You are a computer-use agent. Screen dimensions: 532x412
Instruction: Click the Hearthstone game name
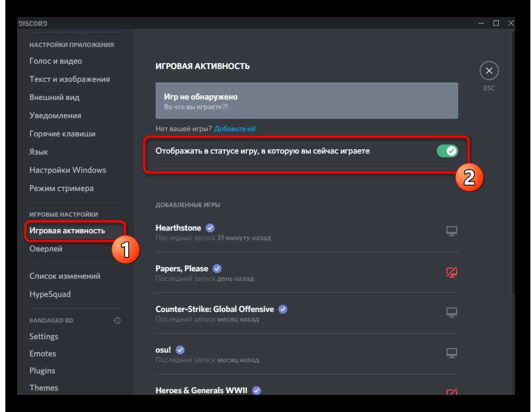tap(178, 227)
